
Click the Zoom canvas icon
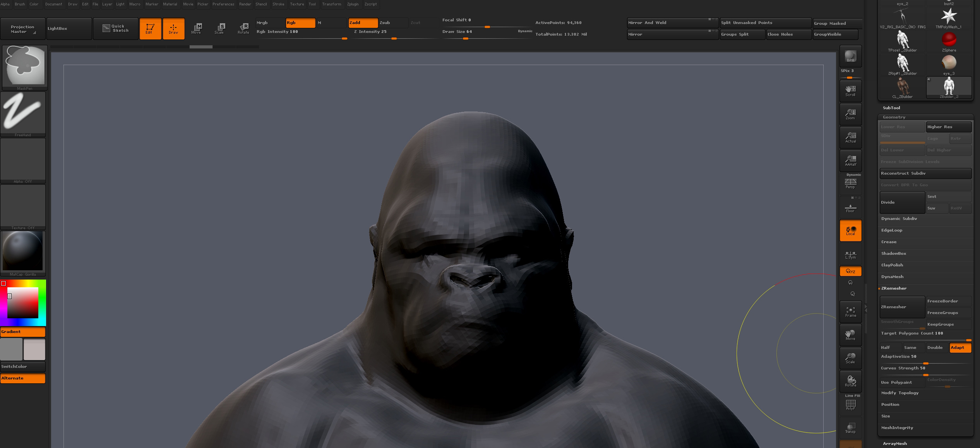pos(850,114)
